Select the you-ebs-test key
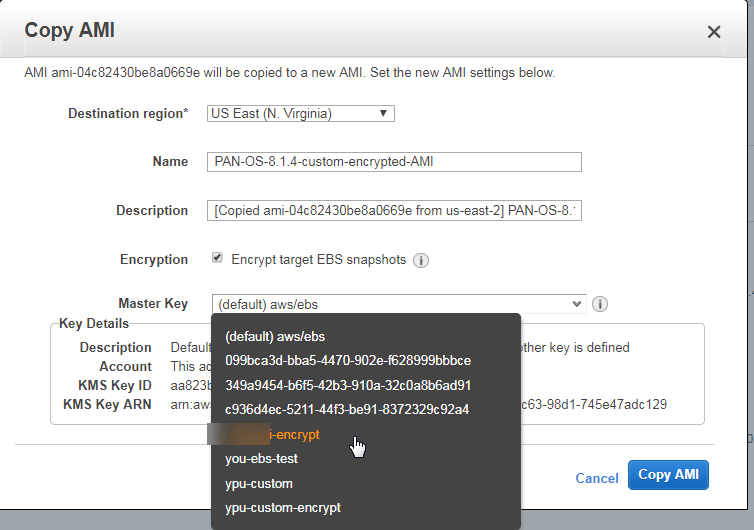The image size is (754, 530). click(x=261, y=458)
